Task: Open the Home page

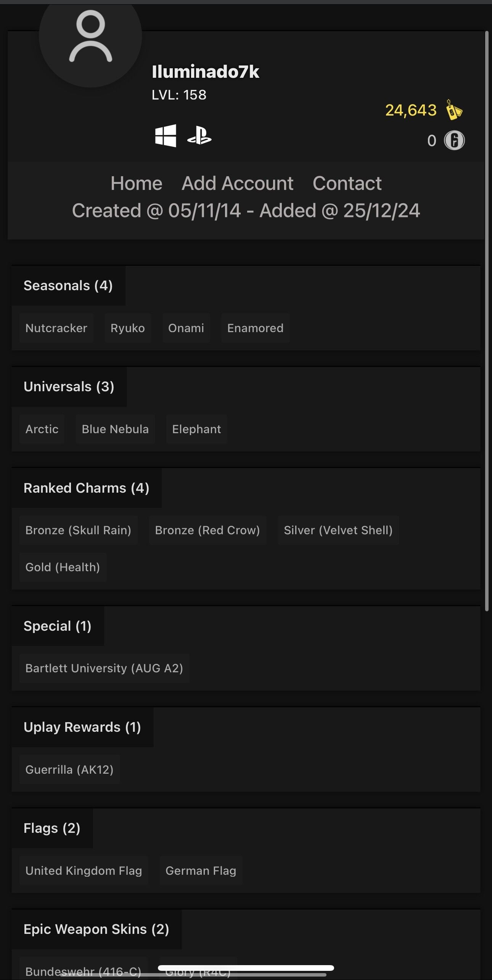Action: pos(136,183)
